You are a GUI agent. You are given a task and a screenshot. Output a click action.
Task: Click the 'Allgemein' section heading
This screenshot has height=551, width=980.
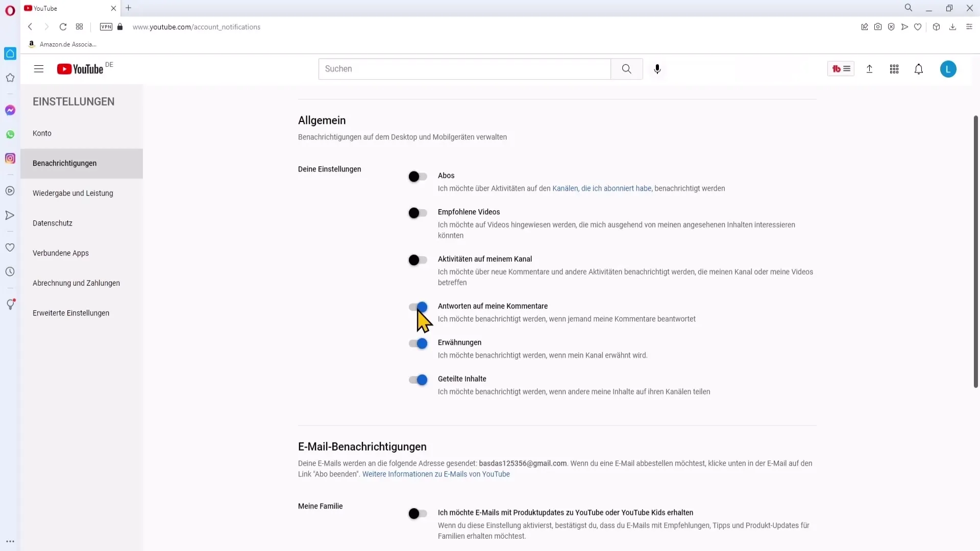coord(322,121)
